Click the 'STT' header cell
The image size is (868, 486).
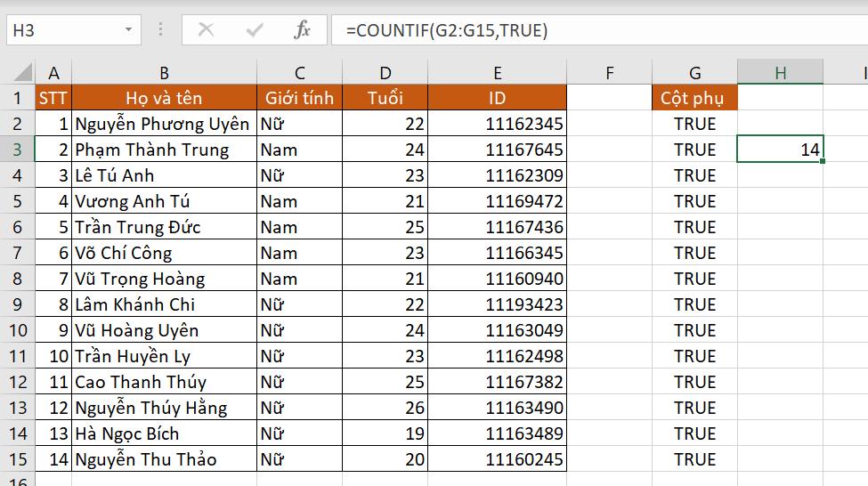point(53,97)
